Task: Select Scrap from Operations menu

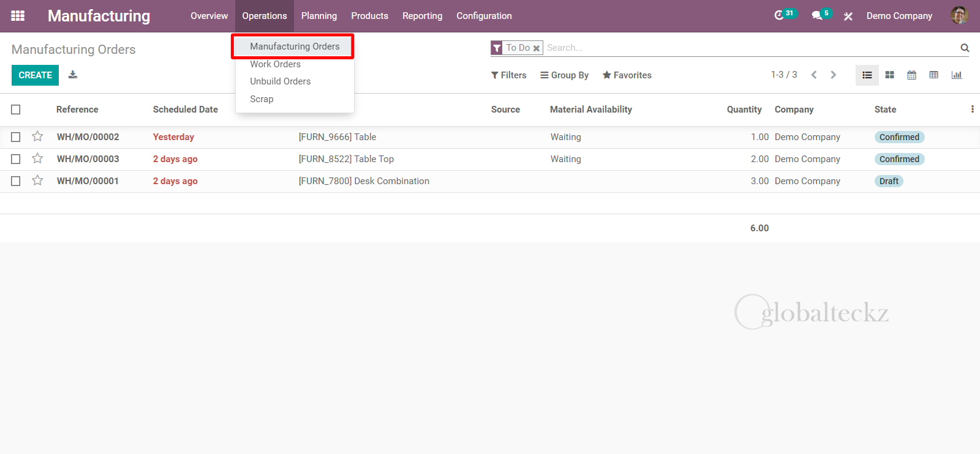Action: [x=262, y=99]
